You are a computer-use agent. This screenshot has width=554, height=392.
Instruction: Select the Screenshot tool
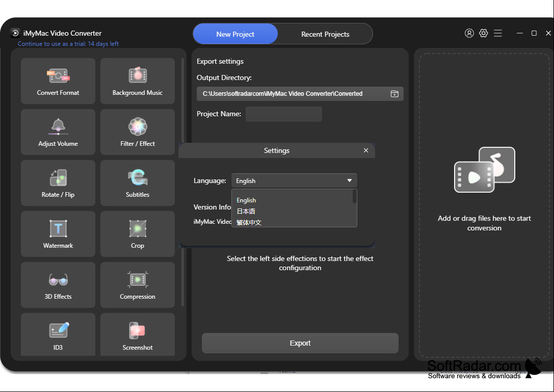point(138,334)
